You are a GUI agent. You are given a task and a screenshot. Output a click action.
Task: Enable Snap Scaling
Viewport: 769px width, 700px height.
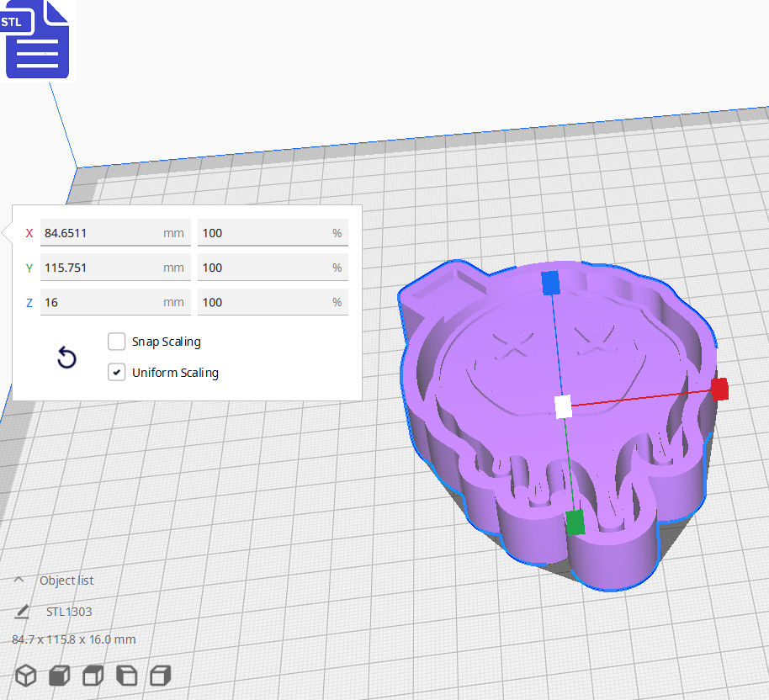click(x=116, y=342)
